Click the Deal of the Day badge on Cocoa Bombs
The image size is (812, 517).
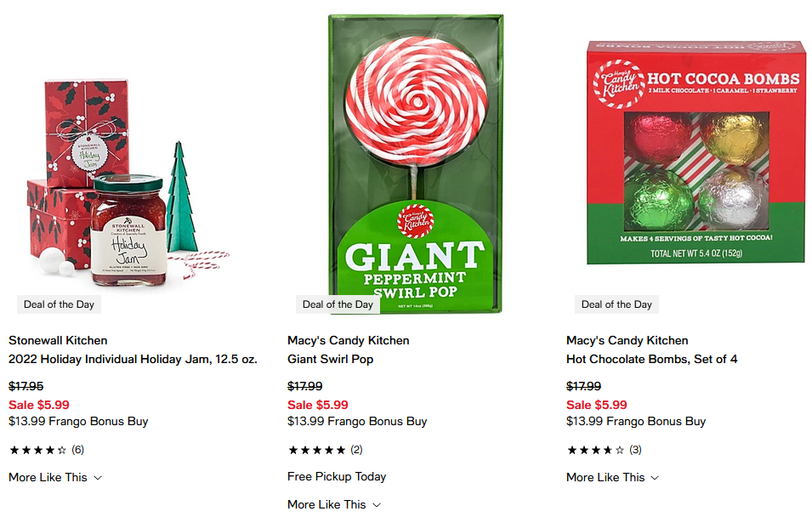pos(616,304)
